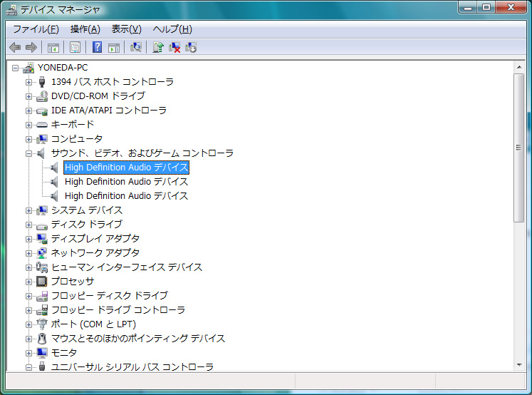This screenshot has height=395, width=532.
Task: Expand the フロッピー ディスク ドライブ node
Action: pyautogui.click(x=28, y=297)
